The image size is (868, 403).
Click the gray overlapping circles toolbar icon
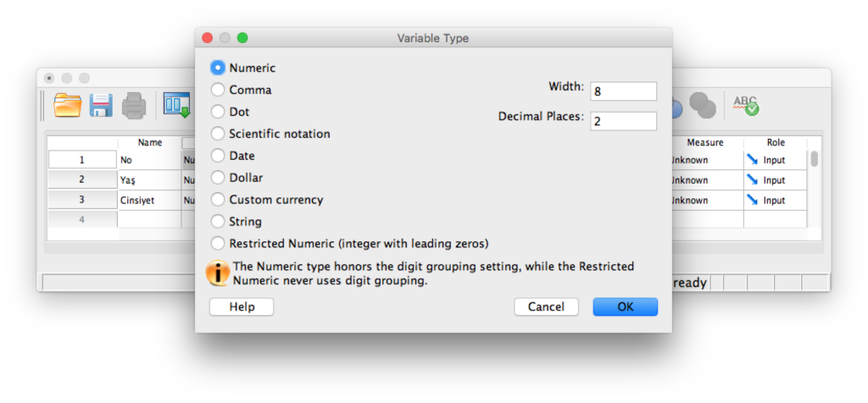pos(702,105)
